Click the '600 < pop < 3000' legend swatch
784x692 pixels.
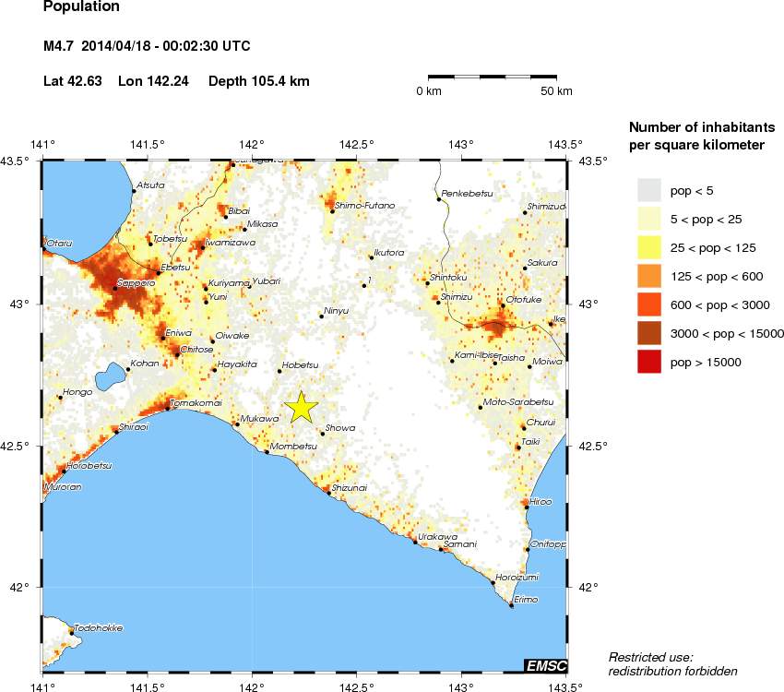(650, 304)
